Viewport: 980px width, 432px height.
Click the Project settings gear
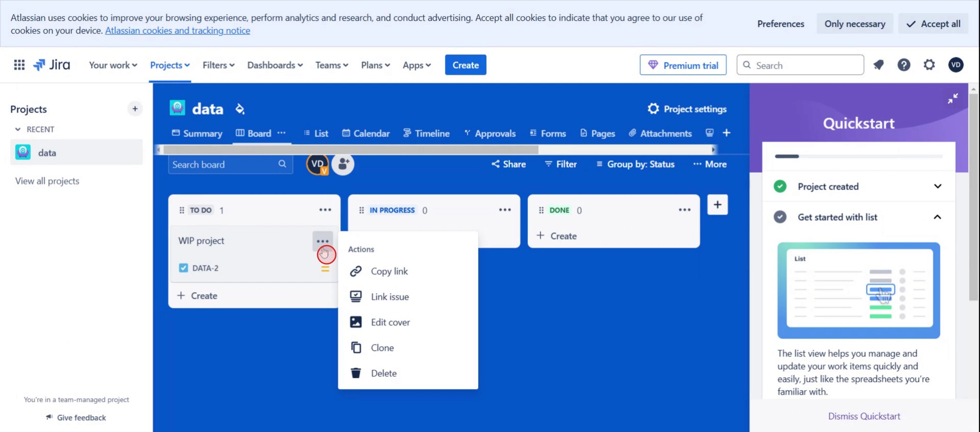(653, 109)
